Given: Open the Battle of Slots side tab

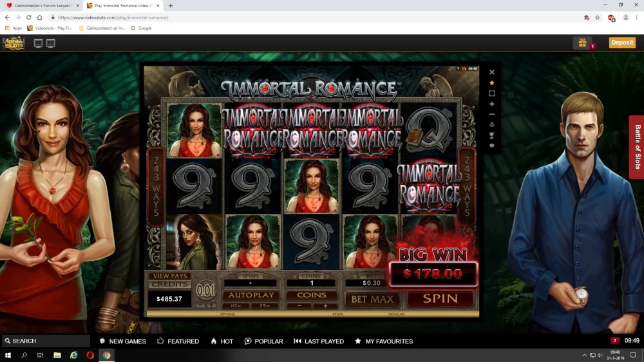Looking at the screenshot, I should click(637, 147).
